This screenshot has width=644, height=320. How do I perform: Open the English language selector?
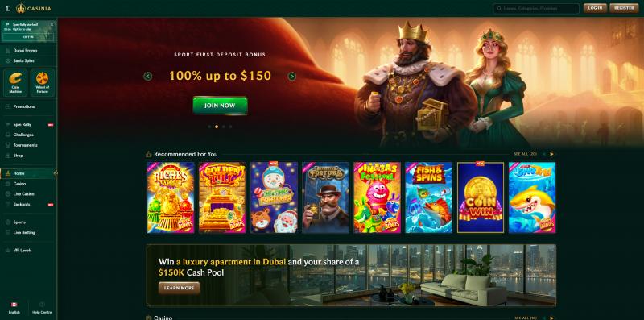pyautogui.click(x=14, y=308)
